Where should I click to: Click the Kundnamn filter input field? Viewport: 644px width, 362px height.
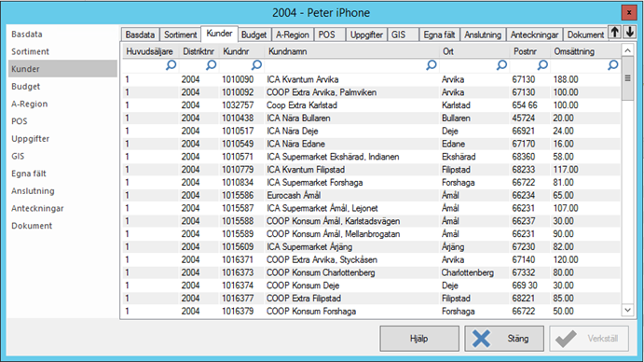[351, 65]
